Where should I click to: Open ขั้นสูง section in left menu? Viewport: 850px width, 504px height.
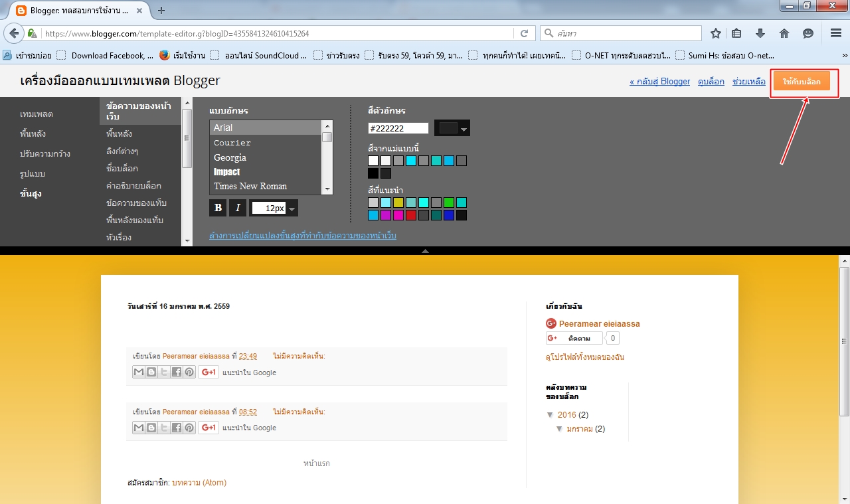[x=31, y=194]
